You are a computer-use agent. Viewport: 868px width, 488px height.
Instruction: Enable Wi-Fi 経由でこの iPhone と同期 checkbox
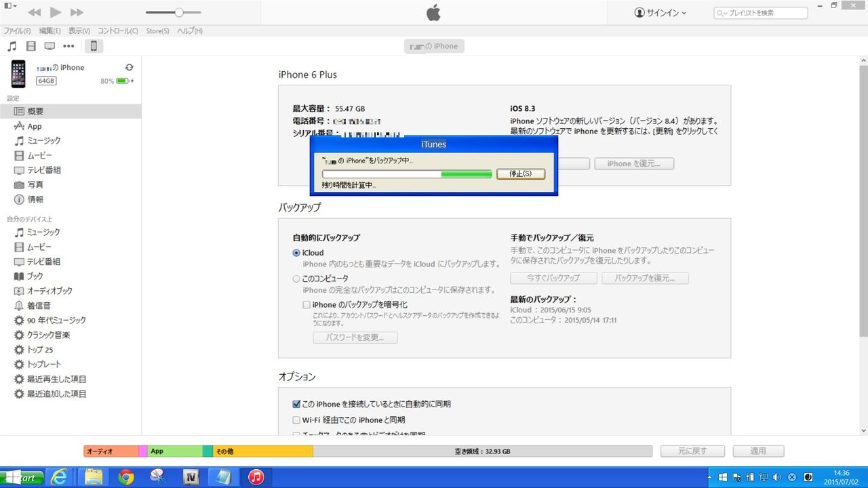click(x=296, y=420)
